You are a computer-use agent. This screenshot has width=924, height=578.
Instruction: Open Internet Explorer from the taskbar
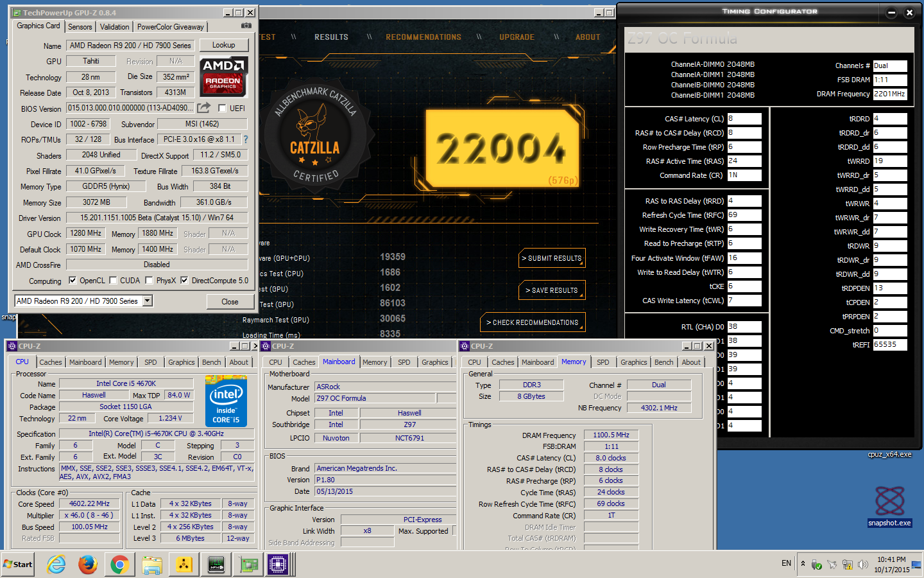point(56,565)
